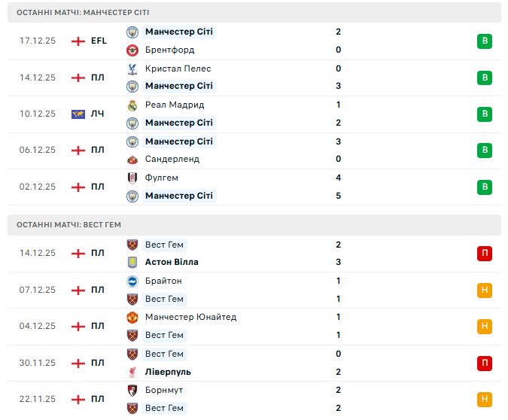Viewport: 508px width, 420px height.
Task: Open the Реал Мадрид team link
Action: [175, 105]
